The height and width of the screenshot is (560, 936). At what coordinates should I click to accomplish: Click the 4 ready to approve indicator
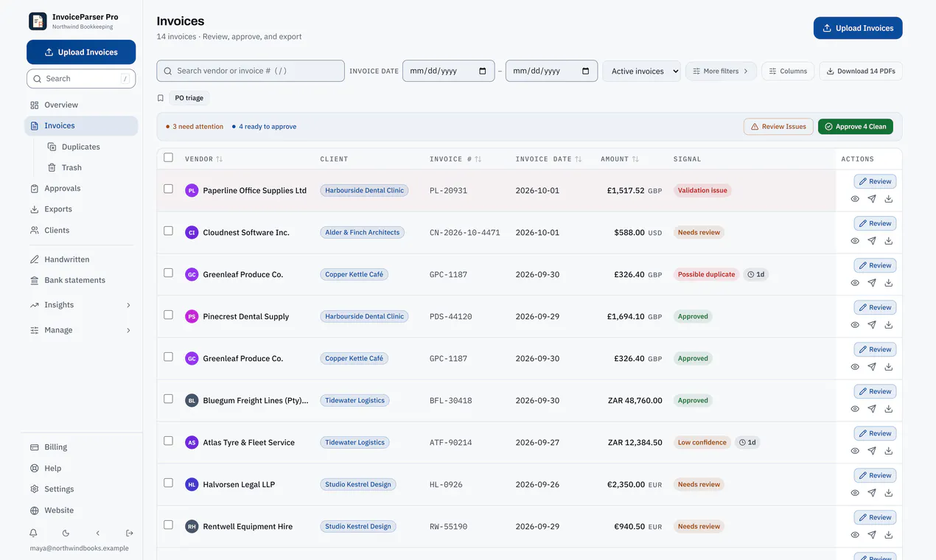pos(264,127)
